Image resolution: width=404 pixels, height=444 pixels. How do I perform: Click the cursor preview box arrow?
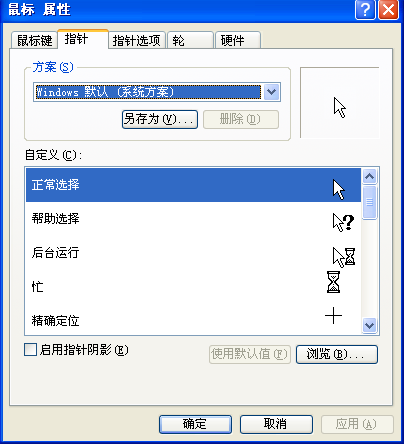coord(340,107)
